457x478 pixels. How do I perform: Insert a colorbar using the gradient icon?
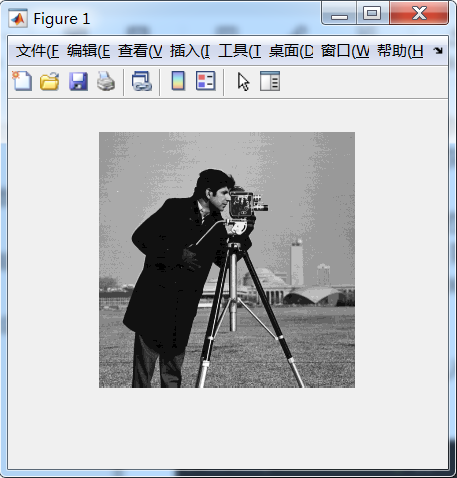[178, 81]
